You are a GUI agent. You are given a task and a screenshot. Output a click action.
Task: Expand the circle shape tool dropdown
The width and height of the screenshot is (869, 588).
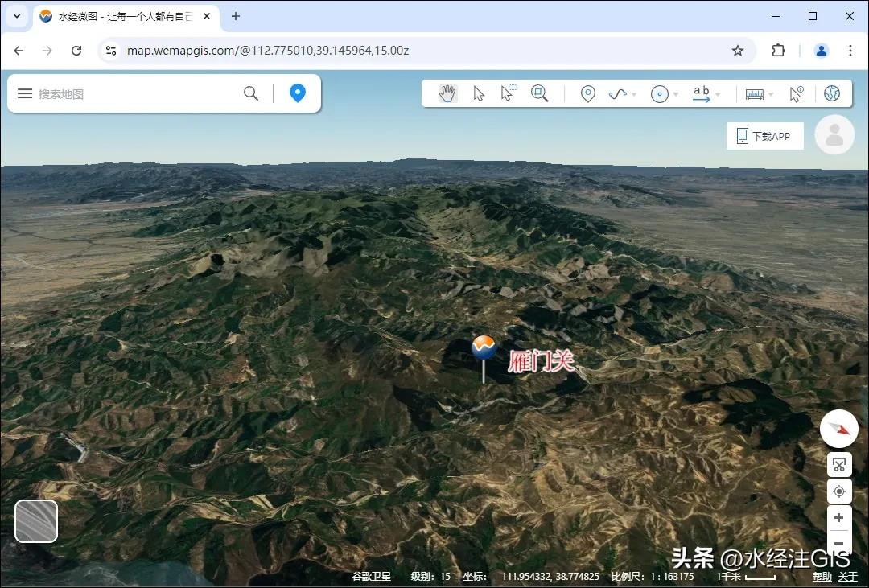[x=676, y=95]
